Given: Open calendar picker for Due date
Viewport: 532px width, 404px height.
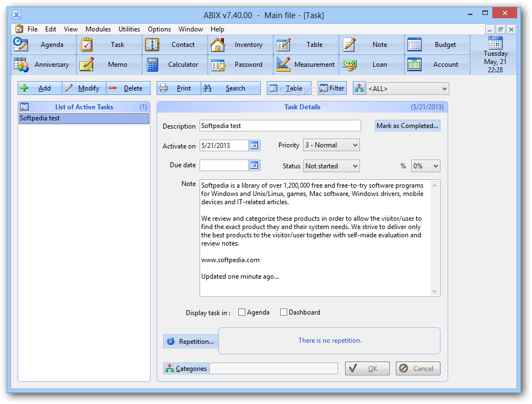Looking at the screenshot, I should 254,166.
